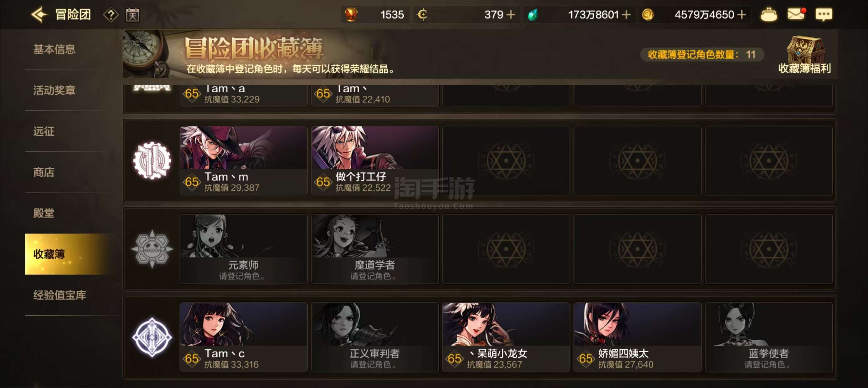
Task: Select the 娇媚四姨太 character card
Action: pyautogui.click(x=637, y=337)
